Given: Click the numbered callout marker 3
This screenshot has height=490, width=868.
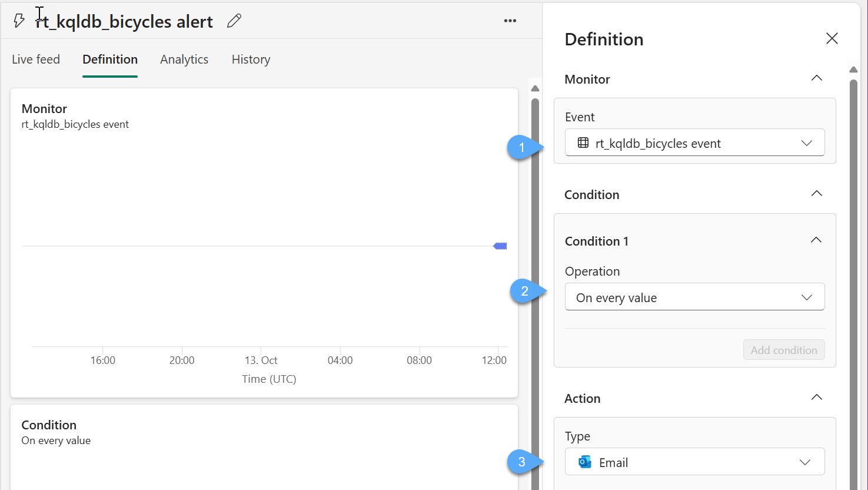Looking at the screenshot, I should 521,462.
